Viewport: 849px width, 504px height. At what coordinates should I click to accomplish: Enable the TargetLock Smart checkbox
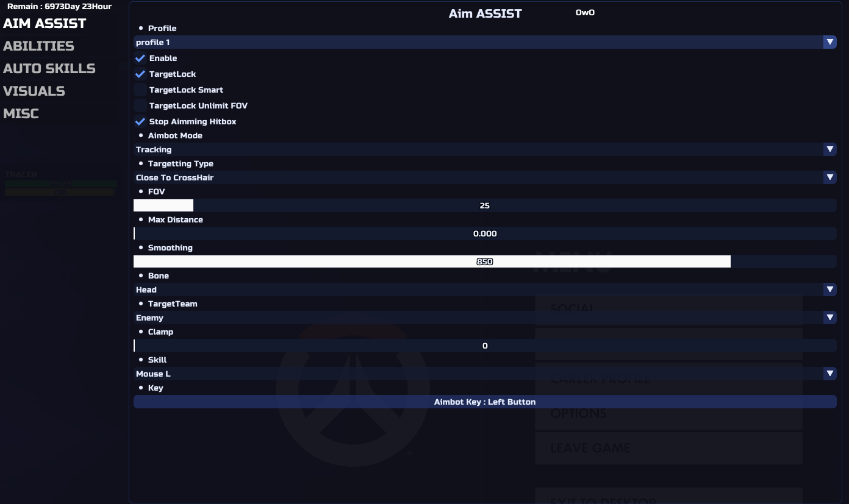[x=140, y=90]
